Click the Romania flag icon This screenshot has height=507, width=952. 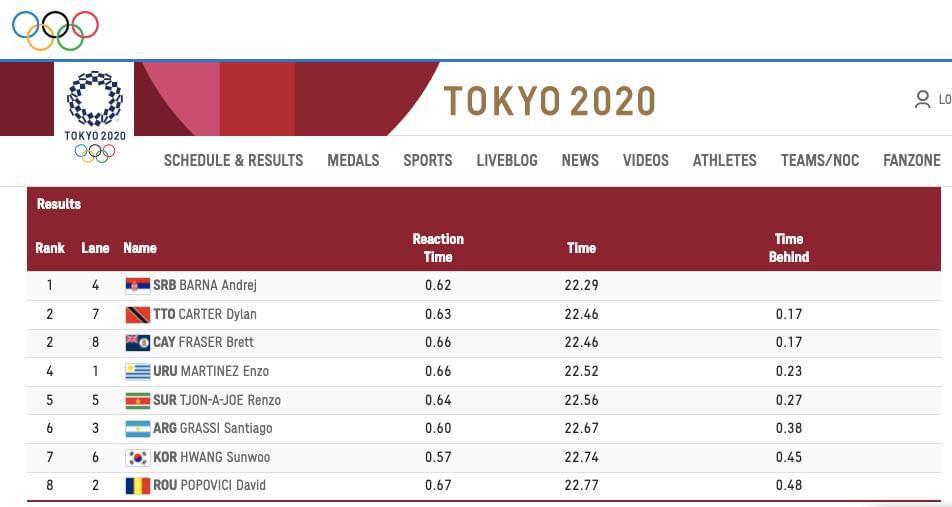pyautogui.click(x=137, y=485)
